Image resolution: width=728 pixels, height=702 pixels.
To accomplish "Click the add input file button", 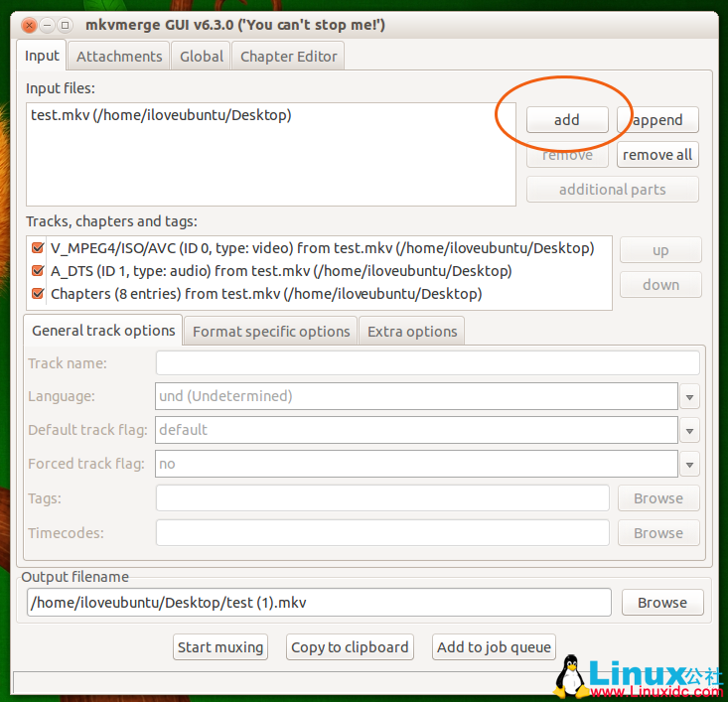I will (x=566, y=120).
